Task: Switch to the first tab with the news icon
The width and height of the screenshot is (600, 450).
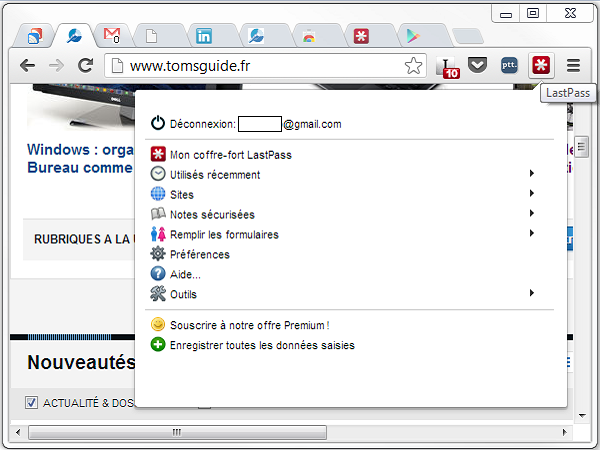Action: point(34,36)
